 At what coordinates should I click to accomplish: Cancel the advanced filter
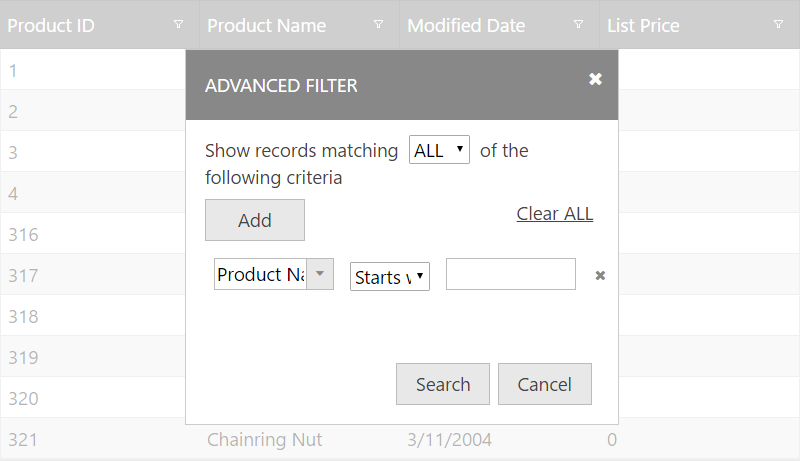click(x=544, y=384)
